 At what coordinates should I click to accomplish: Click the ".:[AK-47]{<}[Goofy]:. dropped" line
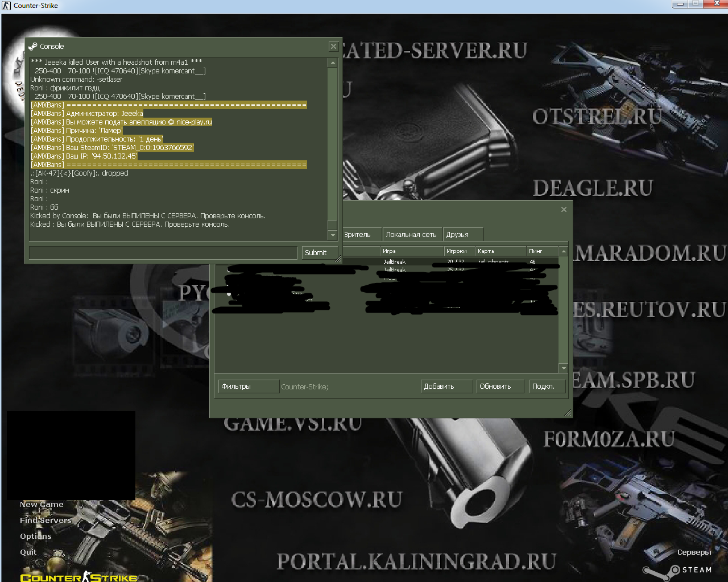[x=79, y=173]
